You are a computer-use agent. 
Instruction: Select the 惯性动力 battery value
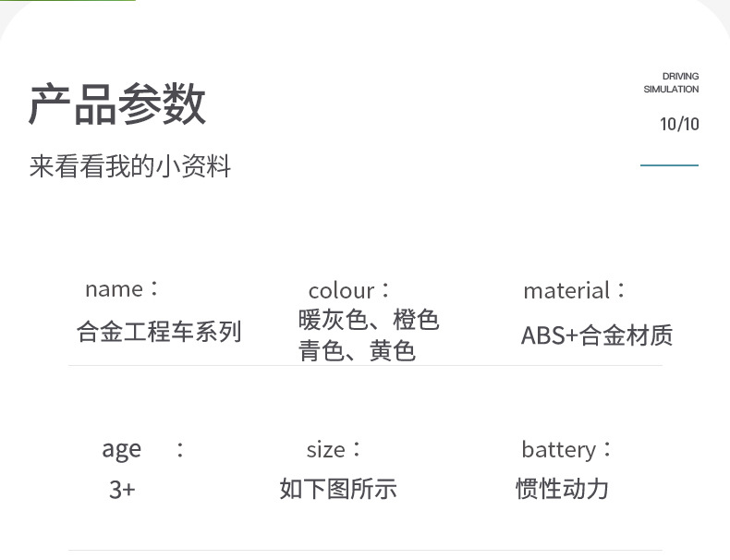[562, 488]
